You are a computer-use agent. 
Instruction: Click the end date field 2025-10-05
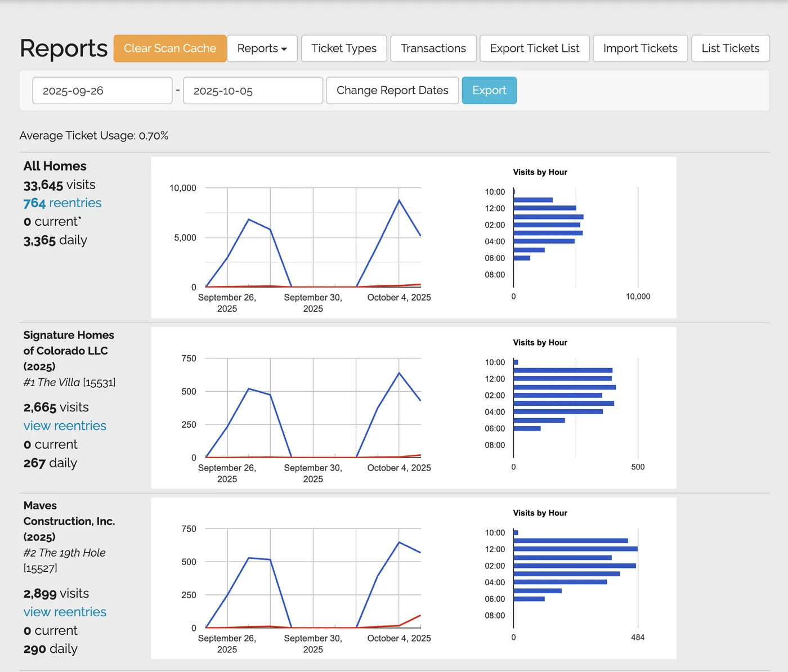[253, 91]
